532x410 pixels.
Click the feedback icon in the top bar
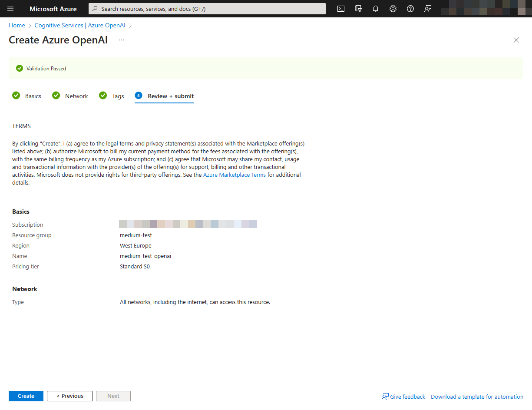click(428, 9)
